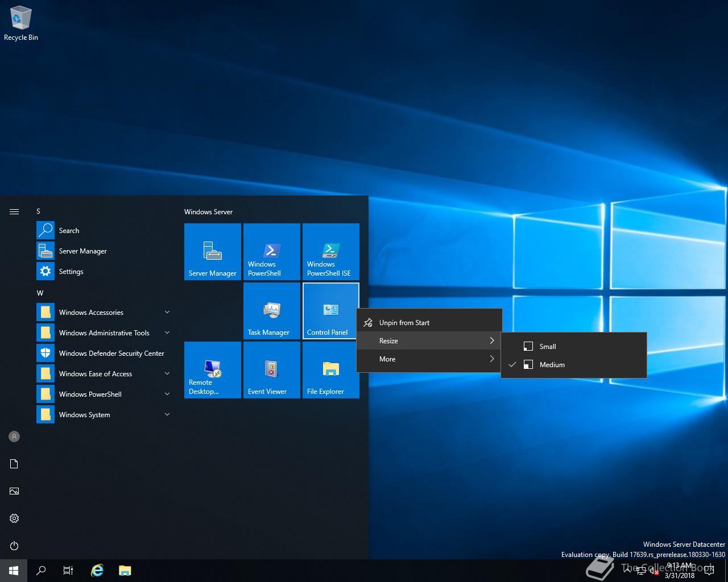Launch the Remote Desktop tile

click(x=213, y=370)
